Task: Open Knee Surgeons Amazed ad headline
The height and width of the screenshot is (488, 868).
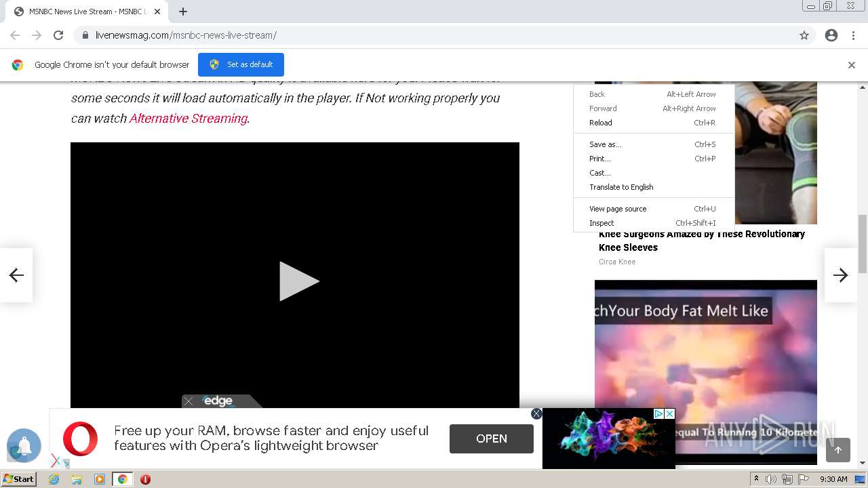Action: (x=702, y=241)
